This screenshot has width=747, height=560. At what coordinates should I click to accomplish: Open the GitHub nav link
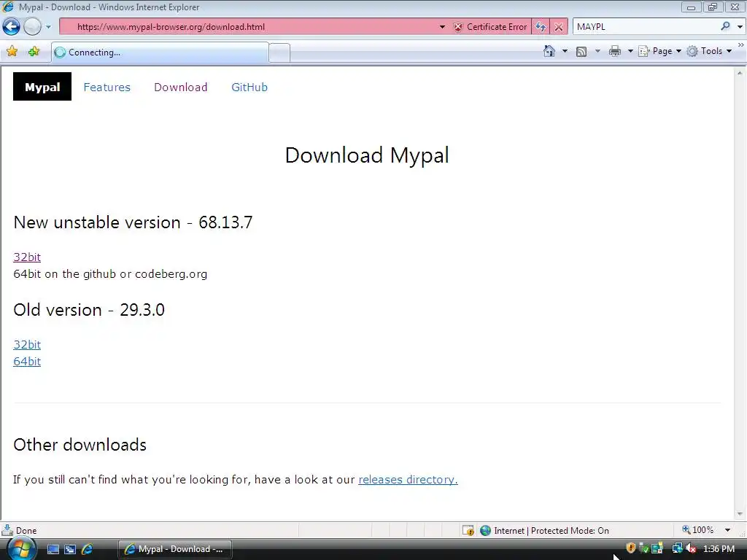[249, 87]
